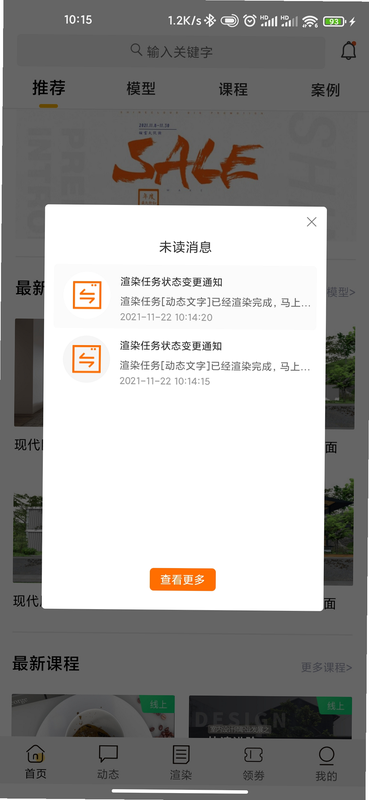Switch to the 推荐 tab
This screenshot has height=800, width=369.
tap(49, 88)
